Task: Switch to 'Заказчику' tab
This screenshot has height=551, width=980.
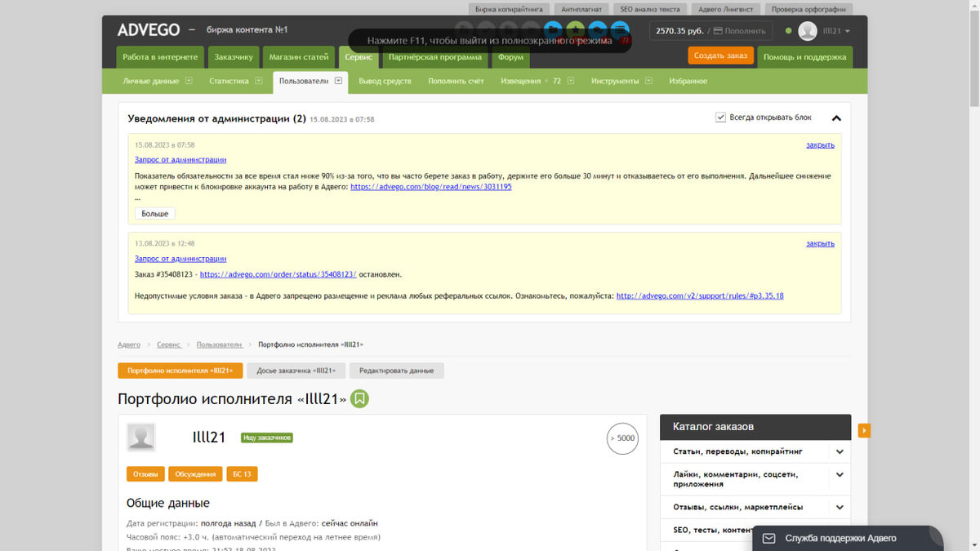Action: (234, 57)
